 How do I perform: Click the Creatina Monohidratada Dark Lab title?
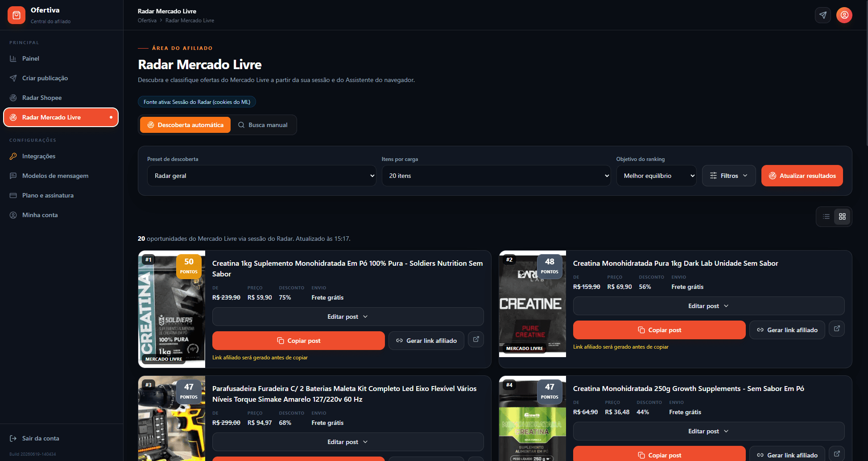(675, 263)
